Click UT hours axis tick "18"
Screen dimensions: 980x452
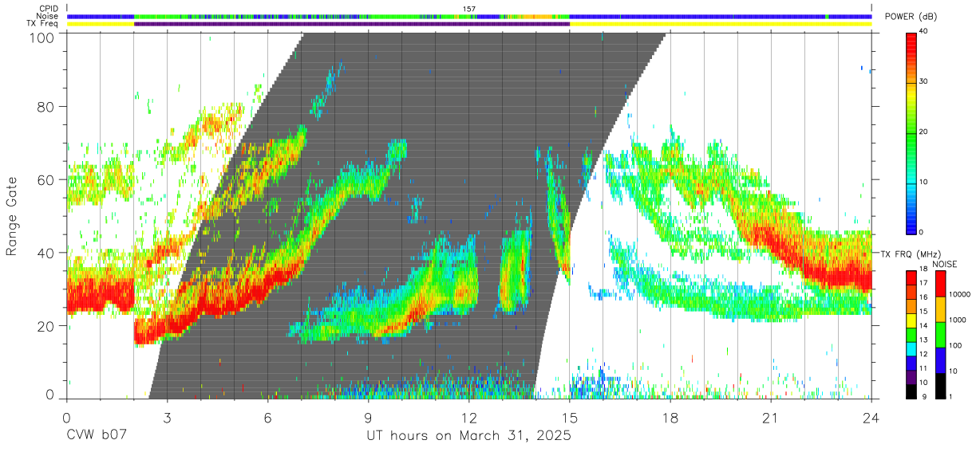click(x=670, y=417)
